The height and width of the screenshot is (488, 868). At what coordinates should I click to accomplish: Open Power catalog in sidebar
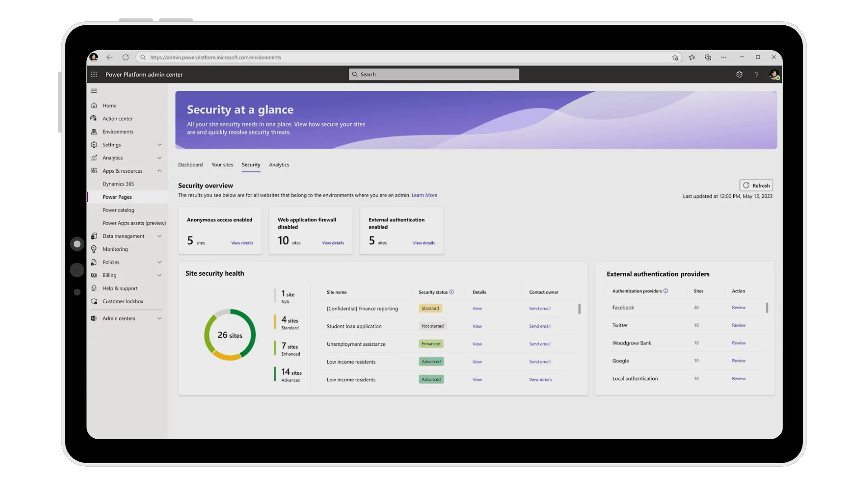(118, 210)
